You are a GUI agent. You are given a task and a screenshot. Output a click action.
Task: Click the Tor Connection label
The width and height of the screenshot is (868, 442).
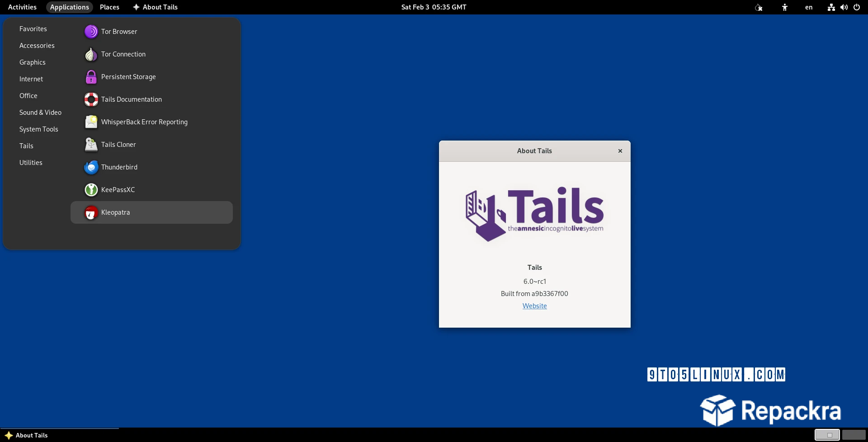[x=123, y=54]
